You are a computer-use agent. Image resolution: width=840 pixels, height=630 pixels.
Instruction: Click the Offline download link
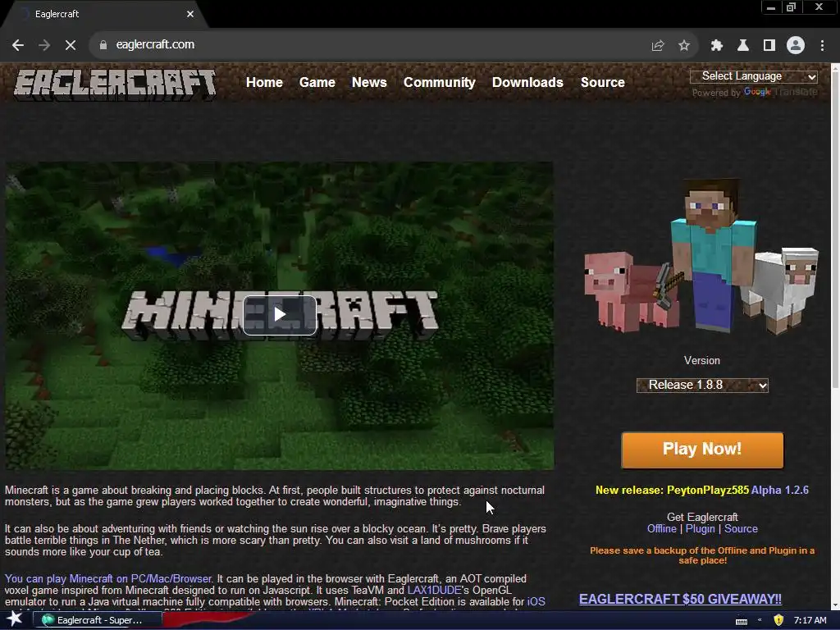pyautogui.click(x=662, y=529)
